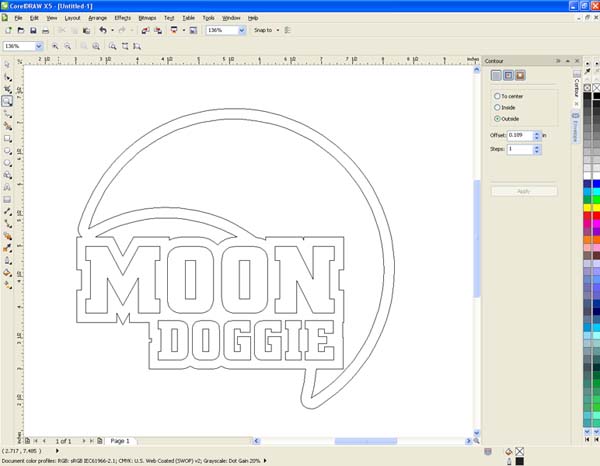Image resolution: width=600 pixels, height=466 pixels.
Task: Select the Rectangle tool
Action: click(7, 138)
